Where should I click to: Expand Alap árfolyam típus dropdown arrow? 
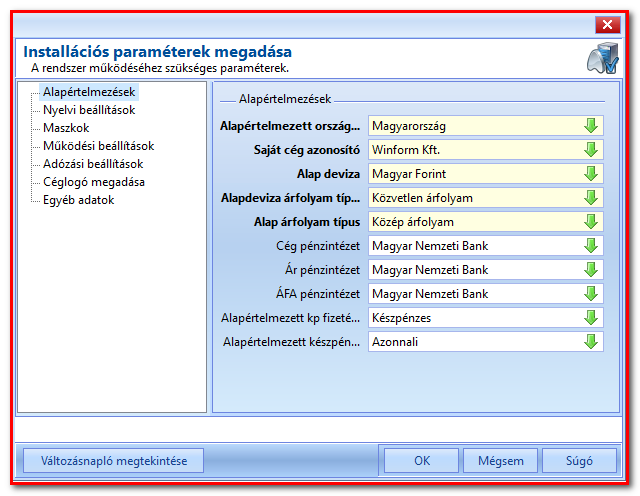tap(591, 222)
